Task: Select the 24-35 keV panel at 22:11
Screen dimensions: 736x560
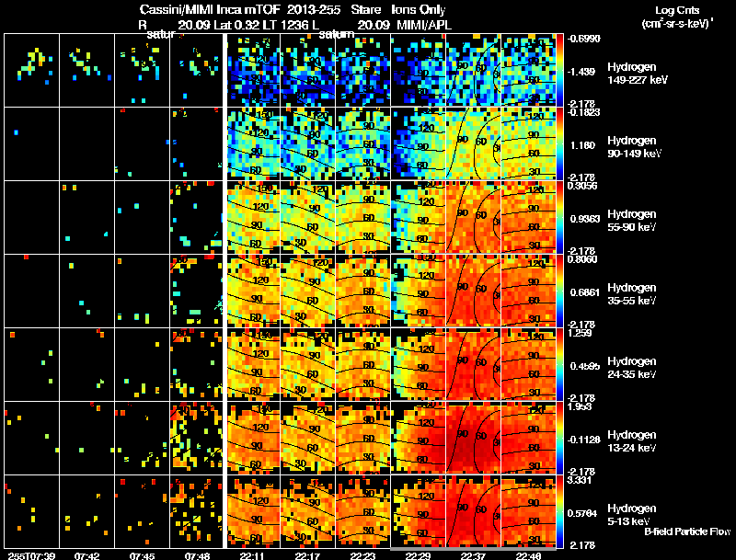Action: 254,364
